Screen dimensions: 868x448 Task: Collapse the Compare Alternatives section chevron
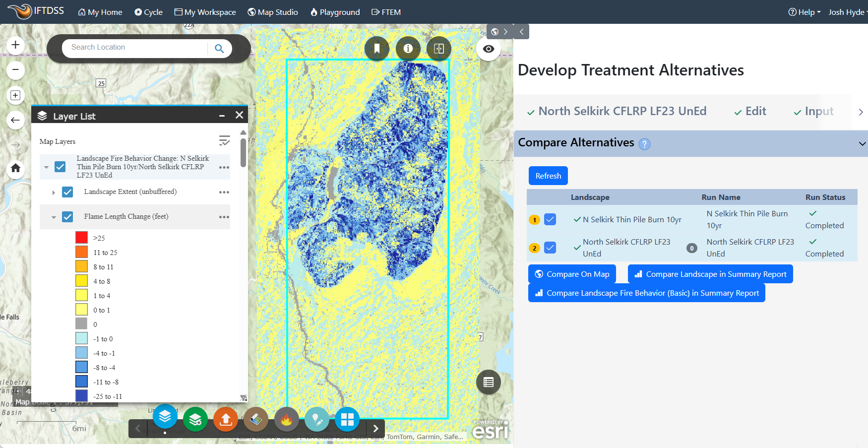tap(862, 143)
